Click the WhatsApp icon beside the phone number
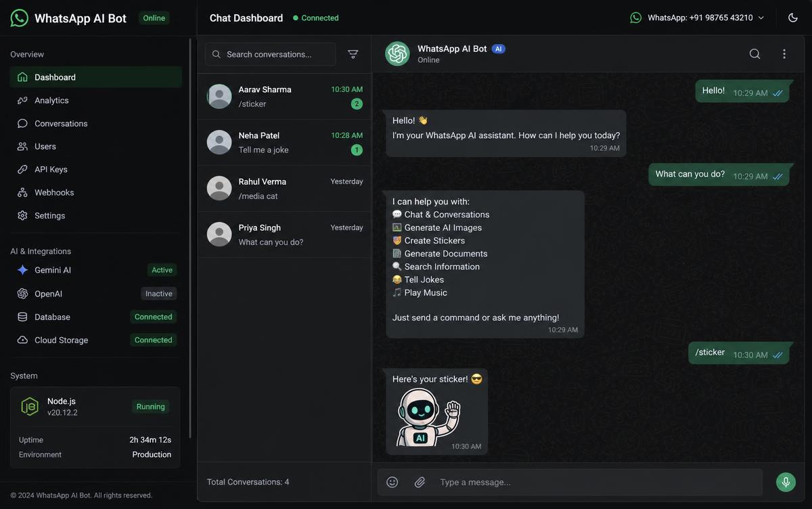Screen dimensions: 812x509 coord(636,18)
